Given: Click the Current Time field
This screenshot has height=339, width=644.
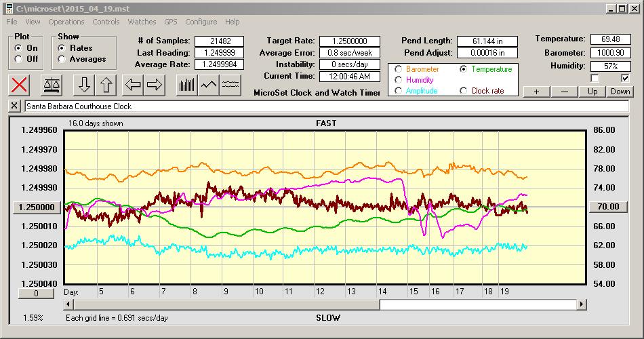Looking at the screenshot, I should coord(350,76).
